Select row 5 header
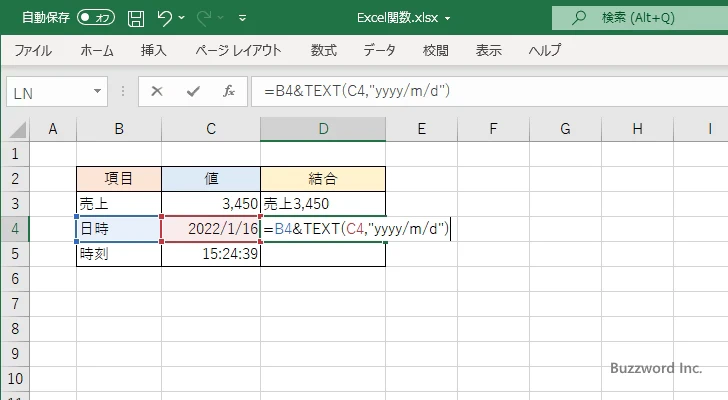This screenshot has width=728, height=400. coord(15,254)
